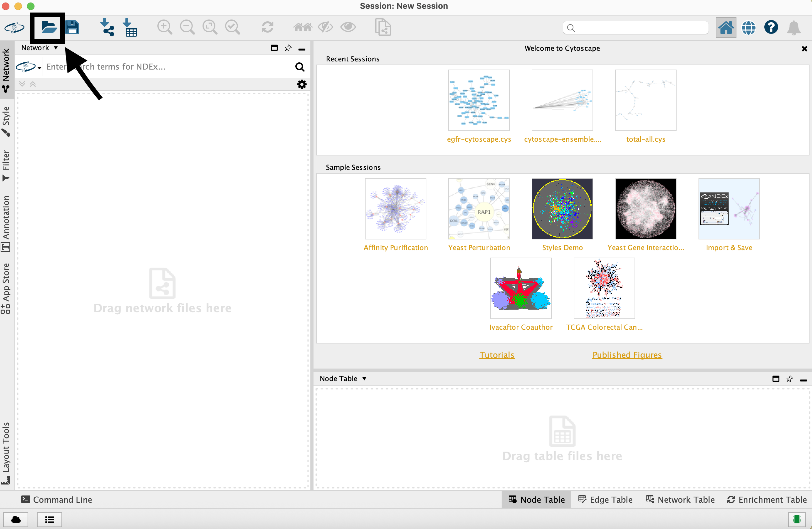Open the help question mark icon
This screenshot has height=529, width=812.
point(771,27)
